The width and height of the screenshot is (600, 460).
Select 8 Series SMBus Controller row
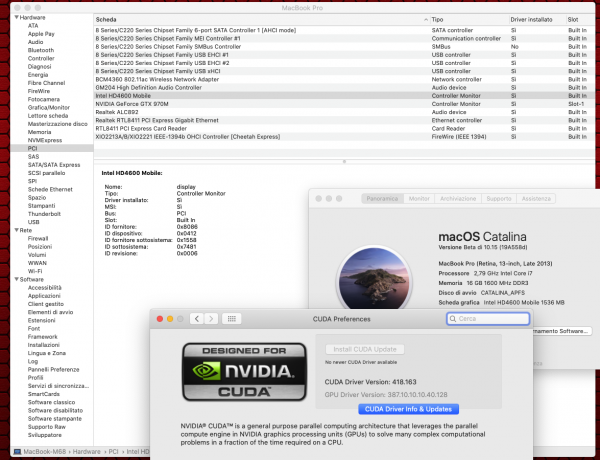tap(344, 47)
